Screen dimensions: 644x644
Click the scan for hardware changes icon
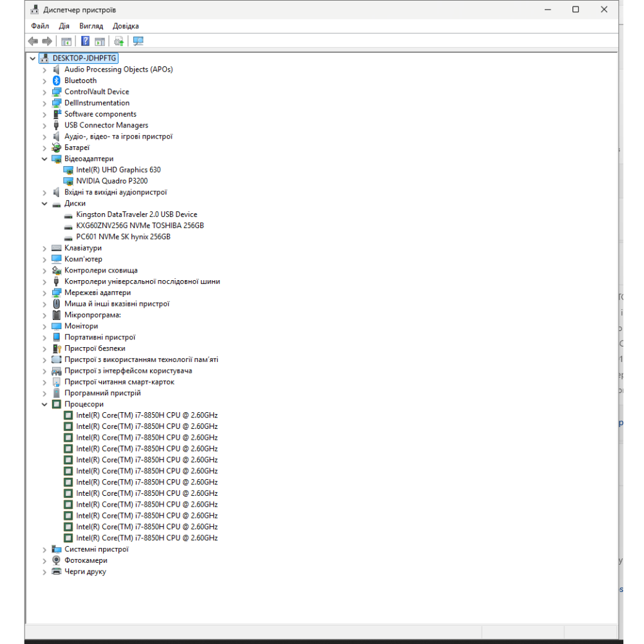pos(138,41)
